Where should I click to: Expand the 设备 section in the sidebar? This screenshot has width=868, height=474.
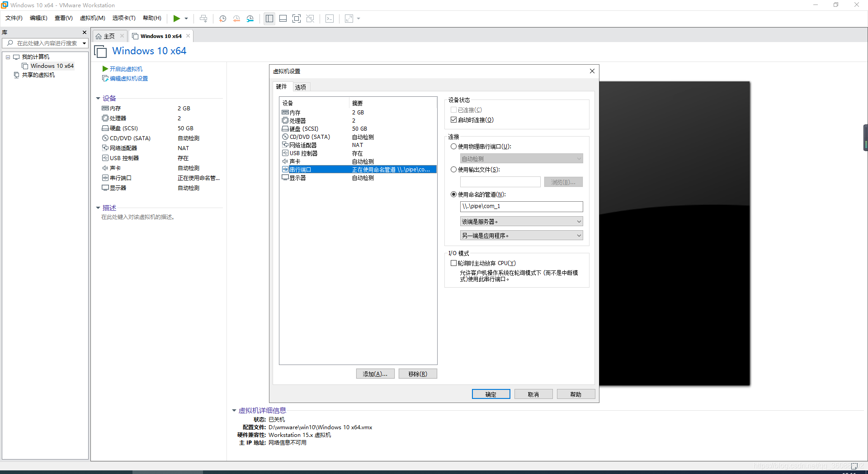(99, 98)
